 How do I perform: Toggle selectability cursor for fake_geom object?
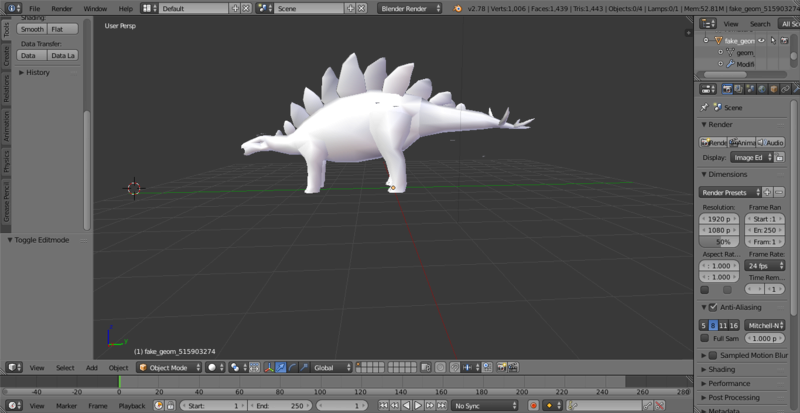773,40
